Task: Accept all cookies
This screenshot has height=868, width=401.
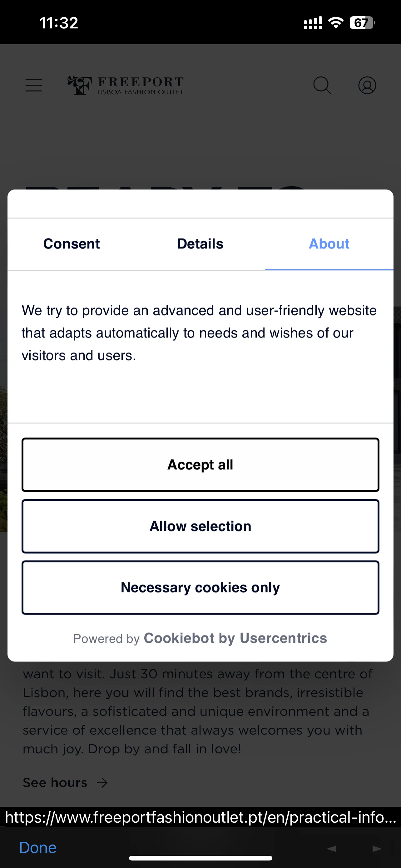Action: pos(200,465)
